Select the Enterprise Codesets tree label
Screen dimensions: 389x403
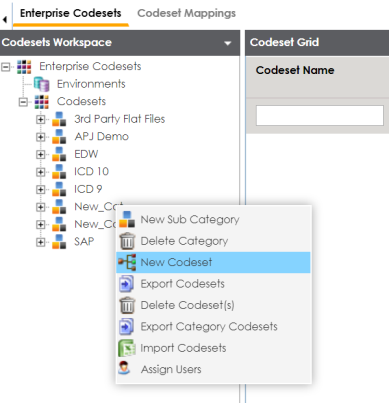90,66
